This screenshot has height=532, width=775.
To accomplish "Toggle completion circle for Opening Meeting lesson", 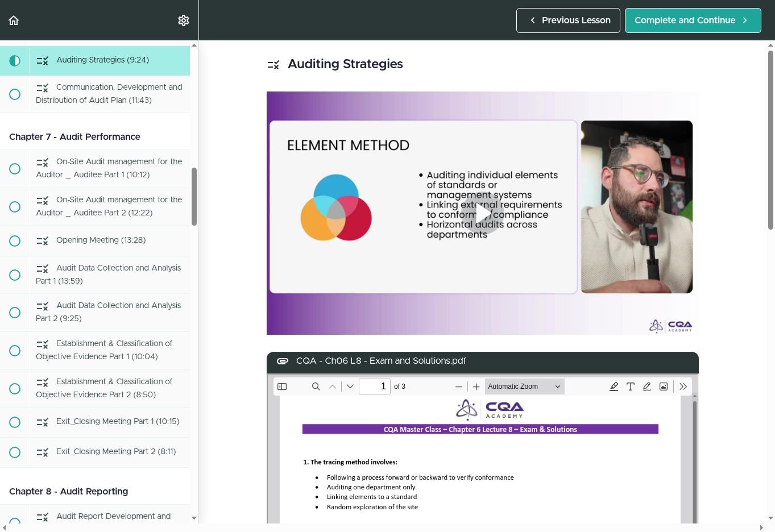I will tap(15, 241).
